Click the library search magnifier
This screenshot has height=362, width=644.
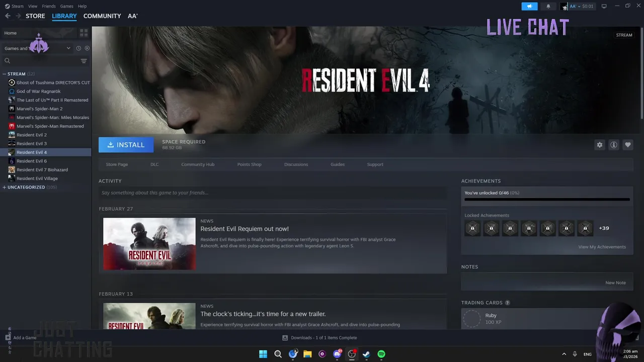click(x=7, y=61)
